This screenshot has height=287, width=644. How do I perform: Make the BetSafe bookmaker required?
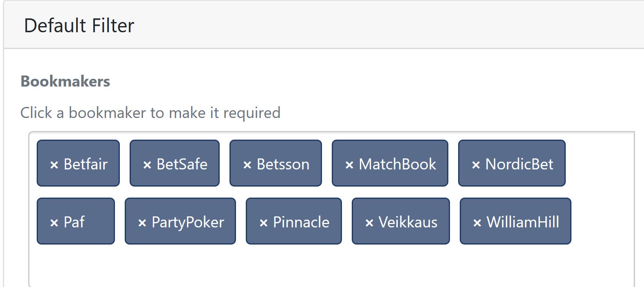pyautogui.click(x=182, y=164)
